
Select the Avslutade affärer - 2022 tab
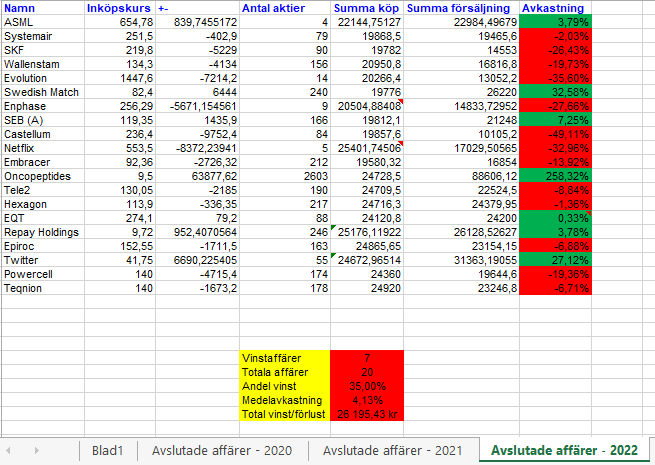(x=567, y=450)
